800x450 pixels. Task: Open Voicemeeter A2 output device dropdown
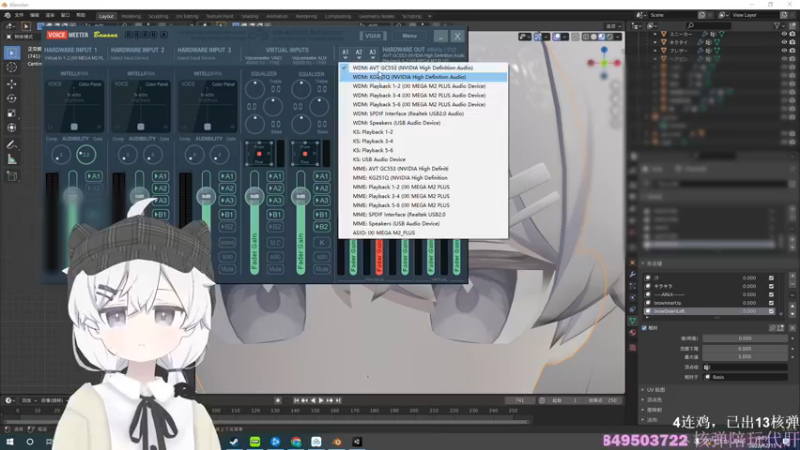click(359, 53)
